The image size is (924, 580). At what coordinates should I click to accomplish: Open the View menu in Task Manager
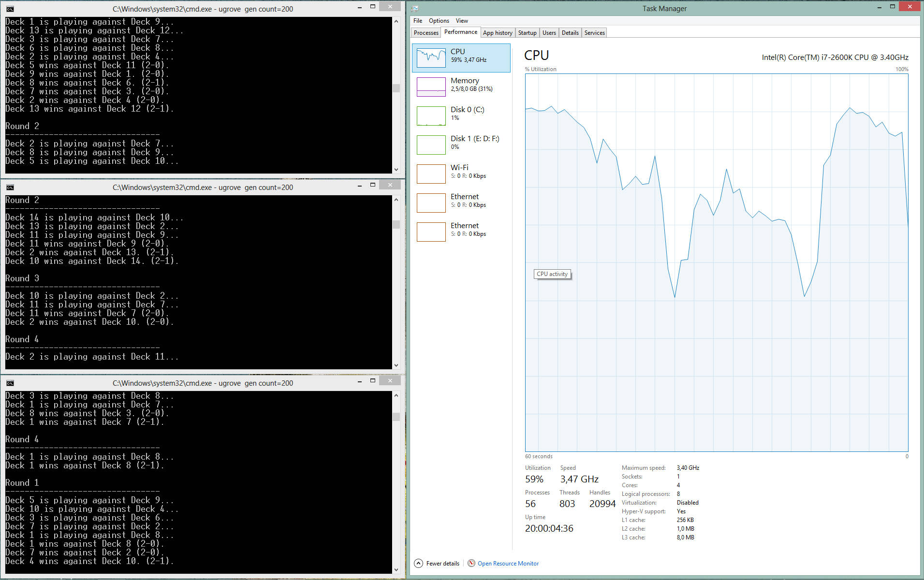(x=462, y=21)
